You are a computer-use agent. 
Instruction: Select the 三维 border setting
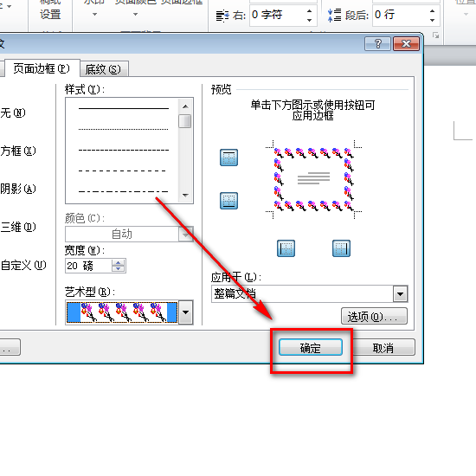coord(18,227)
